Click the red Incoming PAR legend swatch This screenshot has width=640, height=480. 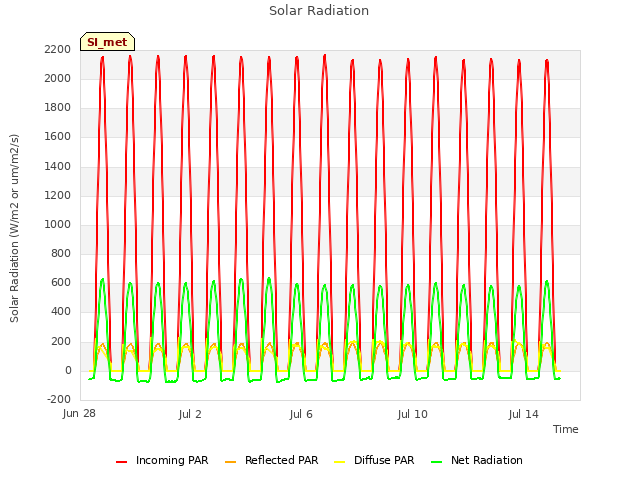(121, 462)
